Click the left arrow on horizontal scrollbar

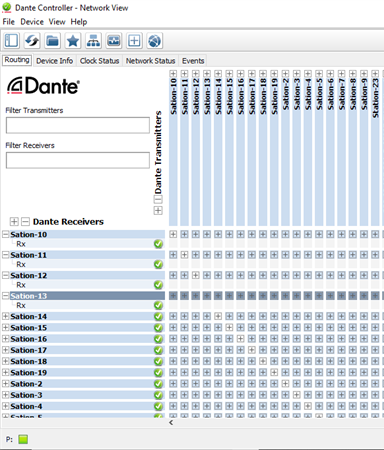pos(171,423)
